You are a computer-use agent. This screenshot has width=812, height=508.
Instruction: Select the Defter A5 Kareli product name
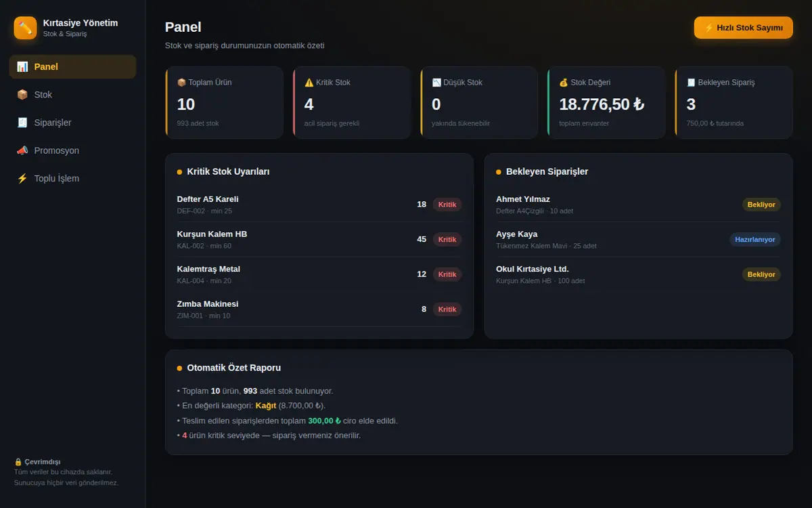pos(208,199)
